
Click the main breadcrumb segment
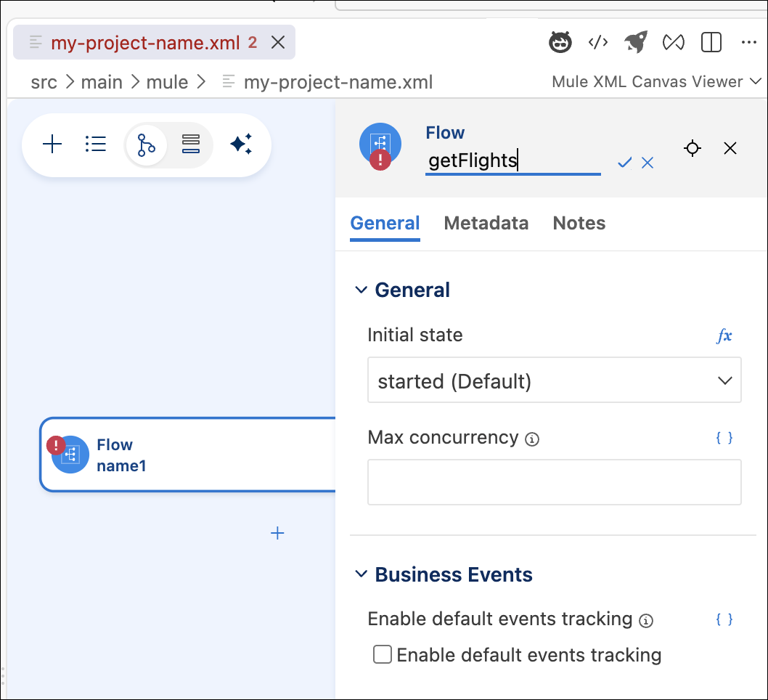[102, 82]
